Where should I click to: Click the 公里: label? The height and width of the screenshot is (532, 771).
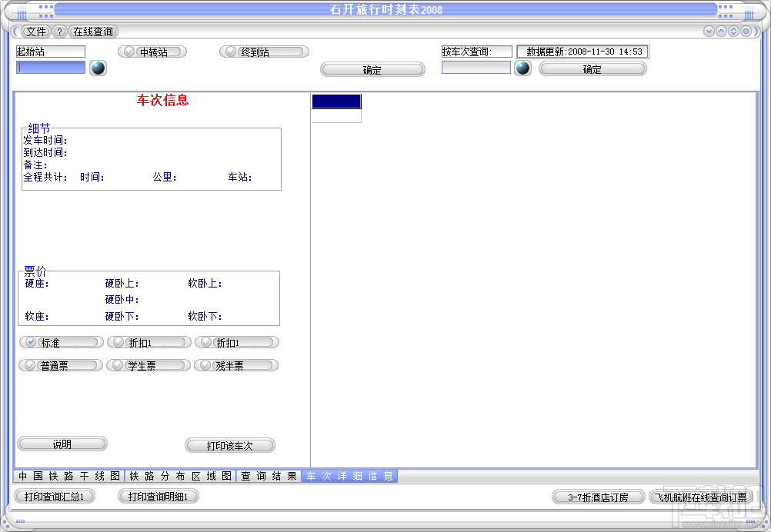pyautogui.click(x=165, y=177)
